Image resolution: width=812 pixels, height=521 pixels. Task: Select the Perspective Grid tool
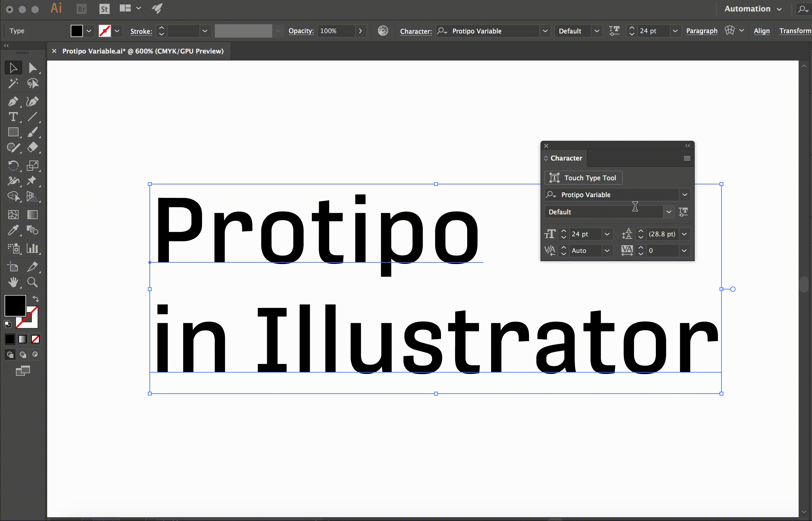tap(33, 196)
